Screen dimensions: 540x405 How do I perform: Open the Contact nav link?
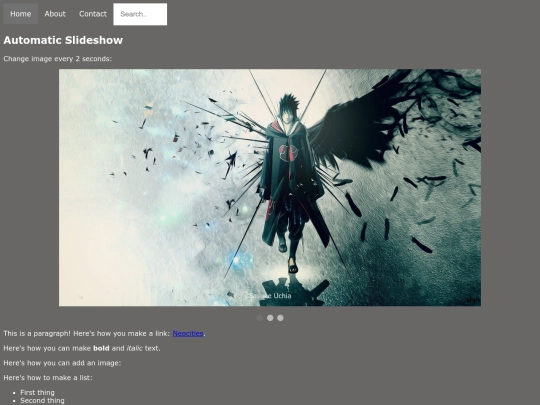point(93,14)
